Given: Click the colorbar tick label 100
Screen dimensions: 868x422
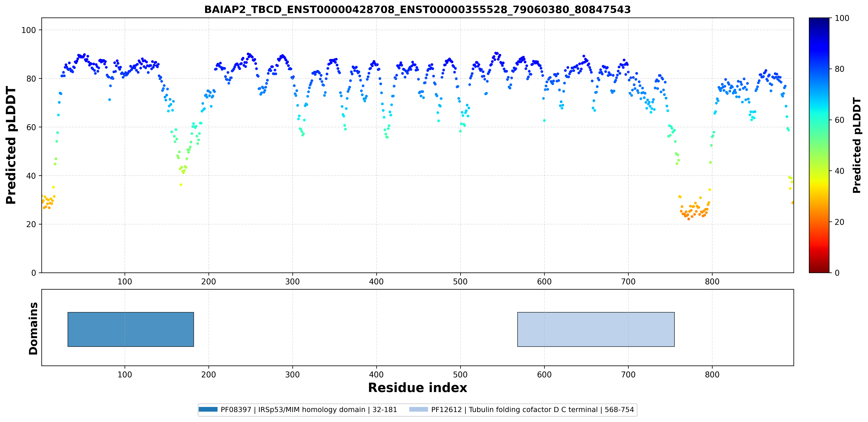Looking at the screenshot, I should point(842,18).
